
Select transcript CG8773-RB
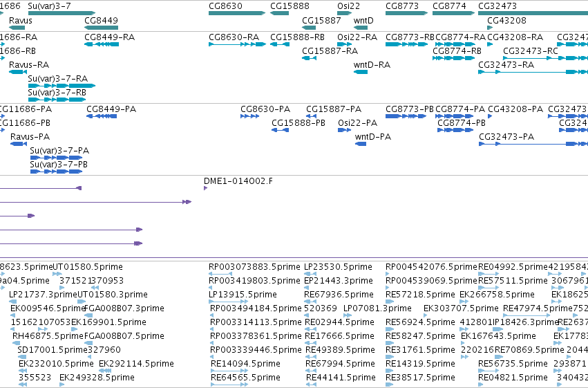pos(406,44)
